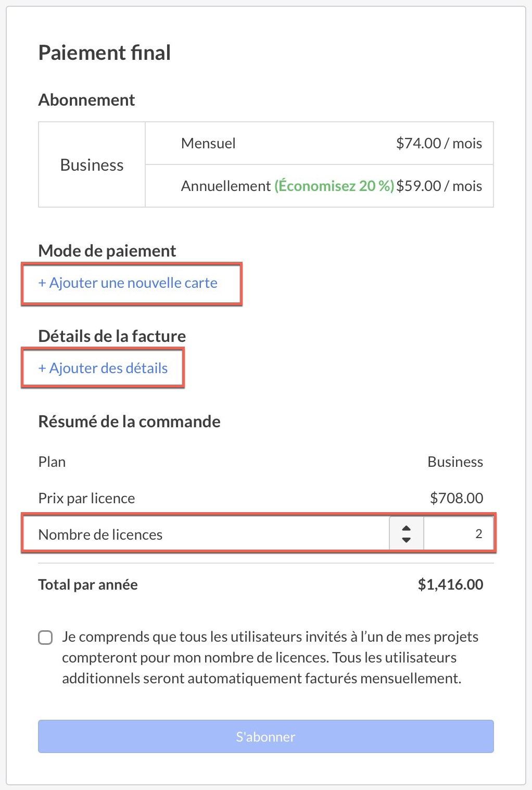
Task: Click the "Détails de la facture" heading
Action: pyautogui.click(x=112, y=336)
